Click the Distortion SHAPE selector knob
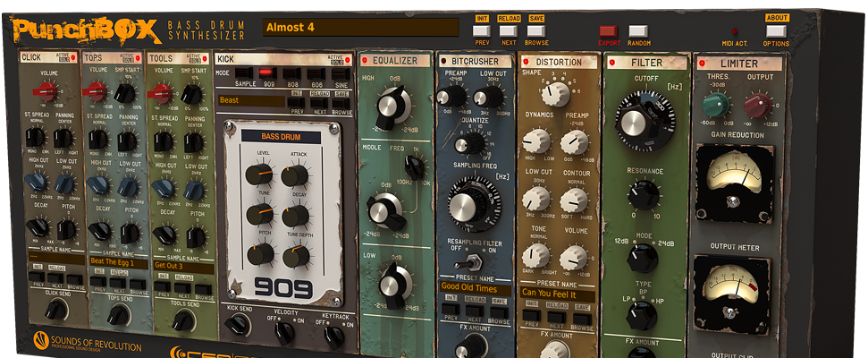 click(x=555, y=93)
